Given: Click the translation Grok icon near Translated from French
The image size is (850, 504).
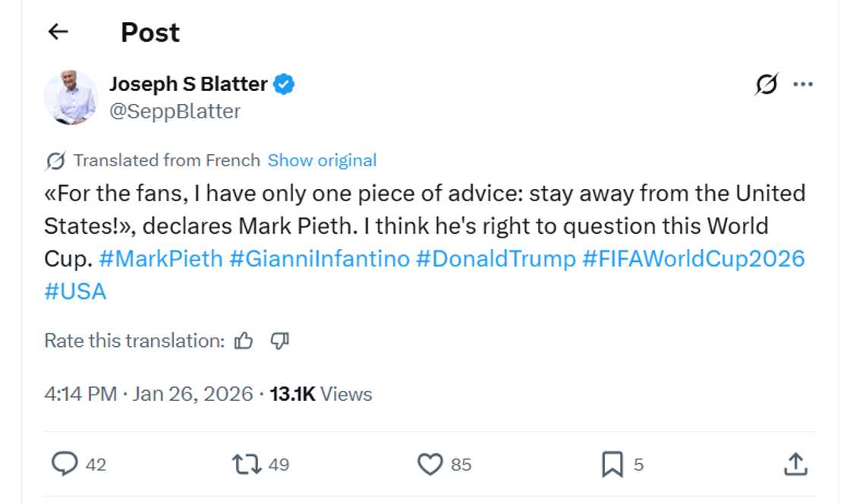Looking at the screenshot, I should pyautogui.click(x=55, y=160).
